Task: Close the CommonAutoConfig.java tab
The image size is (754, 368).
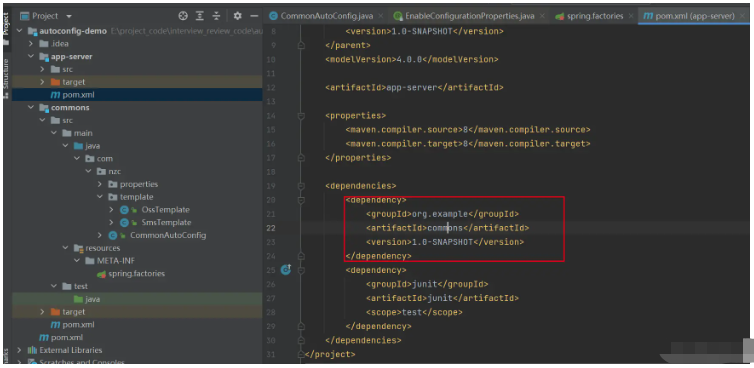Action: 381,16
